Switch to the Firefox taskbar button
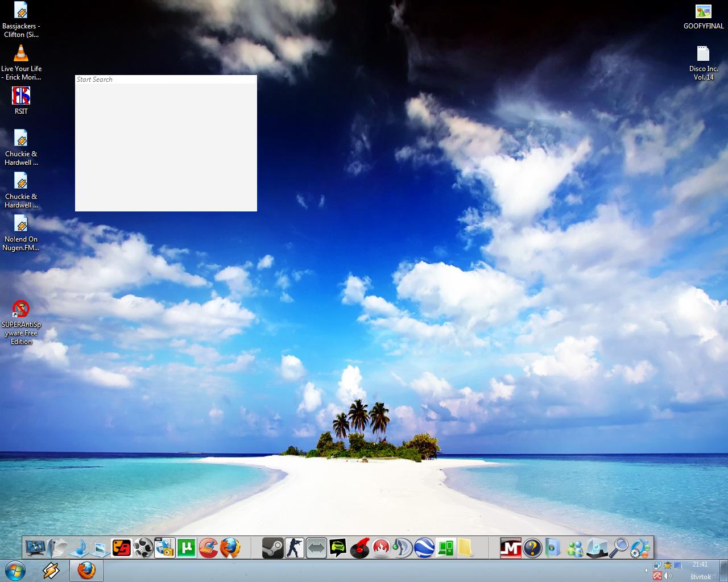Screen dimensions: 728x582 point(86,570)
